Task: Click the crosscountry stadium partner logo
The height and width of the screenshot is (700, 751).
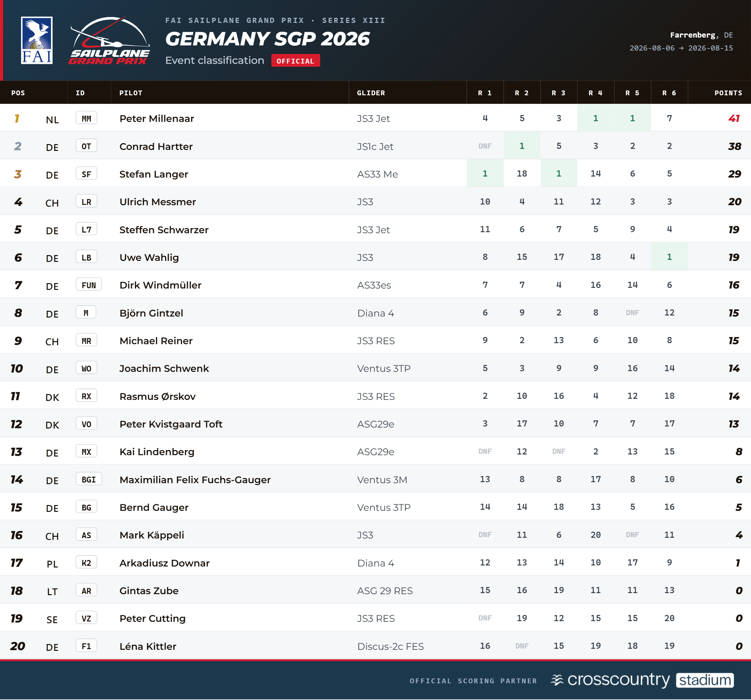Action: pyautogui.click(x=642, y=680)
